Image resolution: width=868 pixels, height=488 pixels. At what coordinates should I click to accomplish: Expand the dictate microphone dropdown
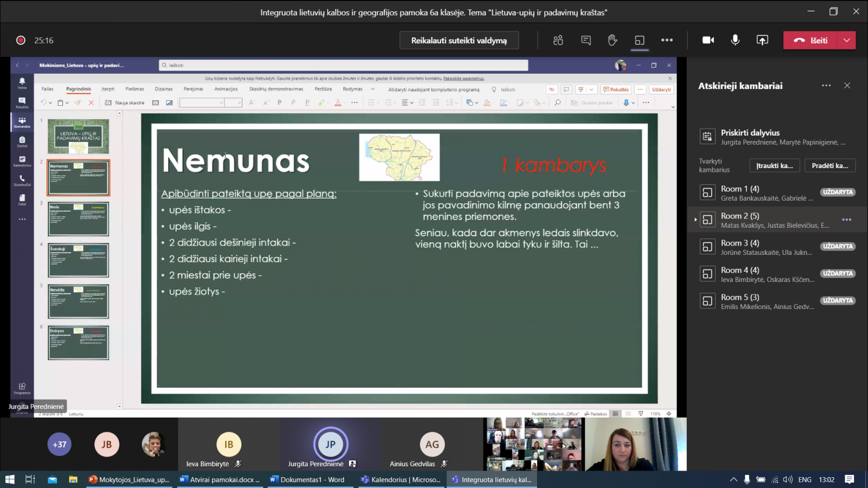(x=633, y=102)
